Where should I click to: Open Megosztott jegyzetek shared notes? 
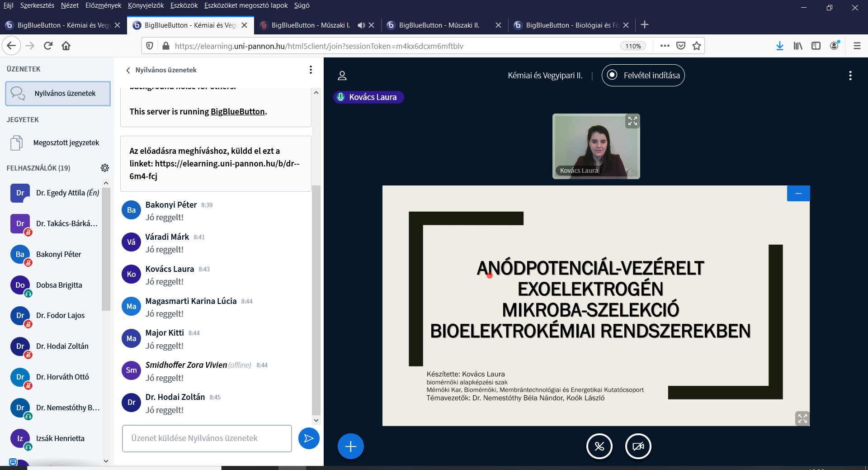66,143
